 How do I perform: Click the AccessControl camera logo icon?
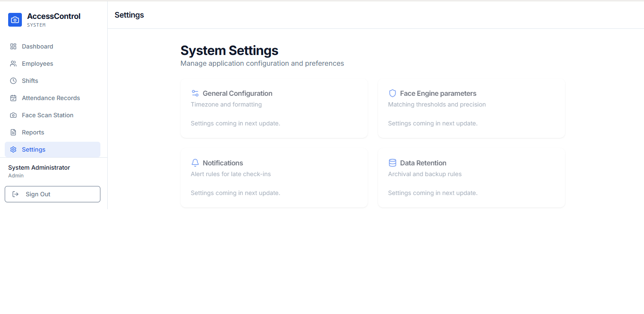(x=15, y=20)
